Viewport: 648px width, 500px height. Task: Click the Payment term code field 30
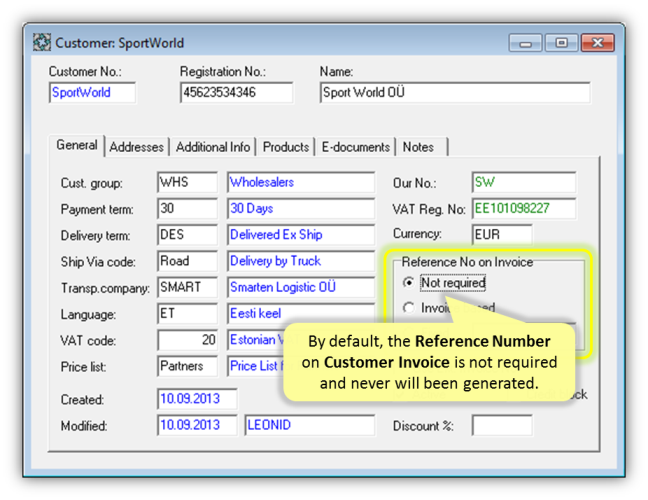(187, 208)
